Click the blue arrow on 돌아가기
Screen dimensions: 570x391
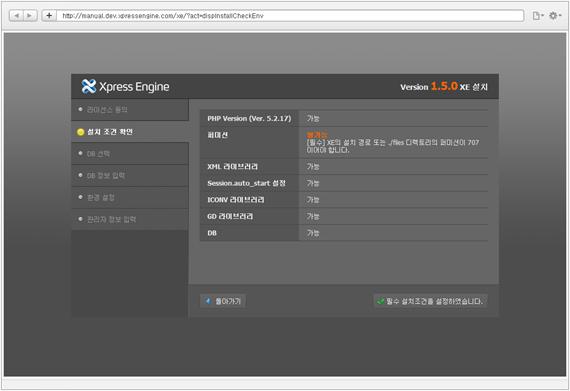tap(208, 301)
